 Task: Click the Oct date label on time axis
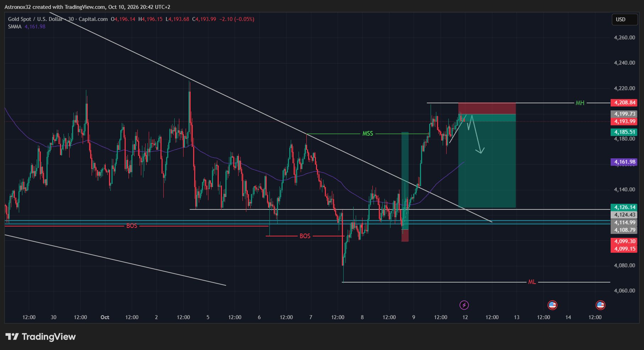(105, 317)
